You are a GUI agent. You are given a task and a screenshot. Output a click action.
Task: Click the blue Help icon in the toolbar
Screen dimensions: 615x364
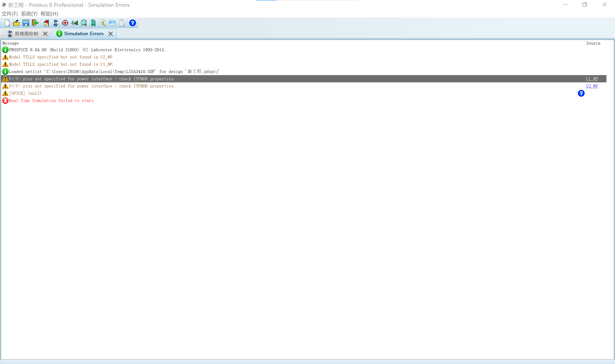coord(133,23)
